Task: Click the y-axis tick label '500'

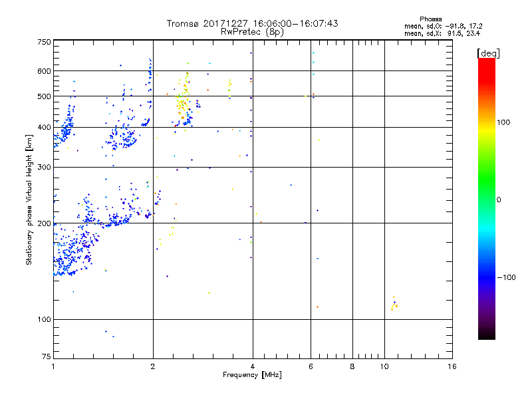Action: coord(44,96)
